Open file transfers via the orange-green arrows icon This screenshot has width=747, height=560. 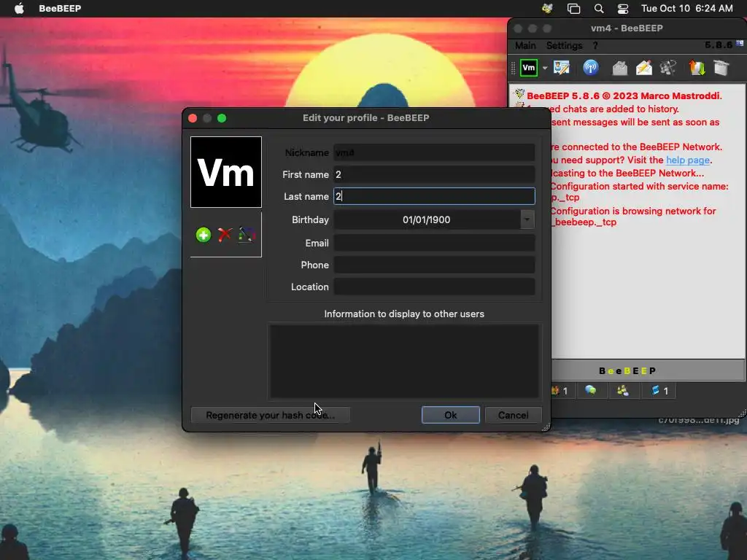[x=697, y=68]
